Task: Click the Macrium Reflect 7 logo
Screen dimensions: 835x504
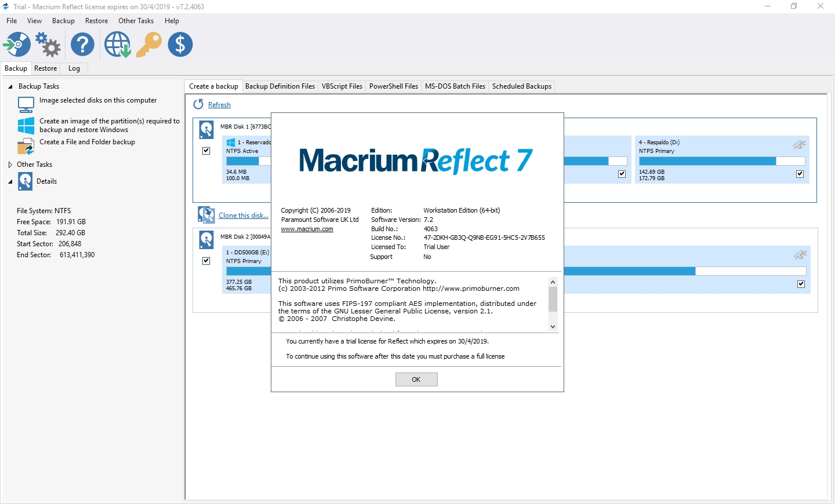Action: pos(416,160)
